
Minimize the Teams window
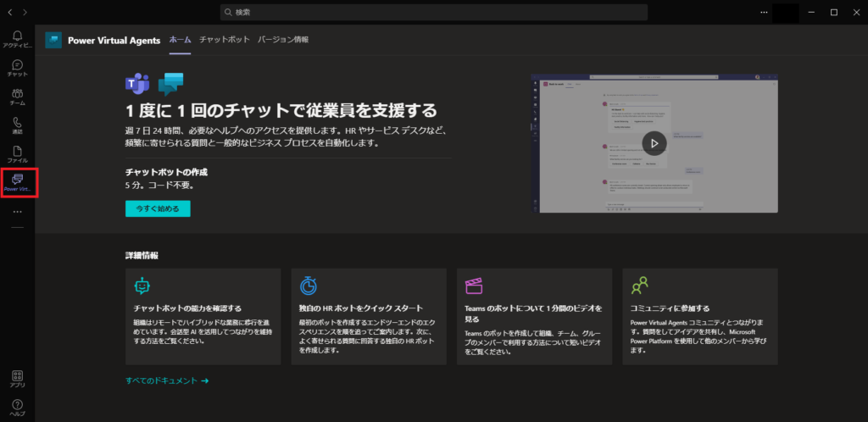[x=811, y=12]
